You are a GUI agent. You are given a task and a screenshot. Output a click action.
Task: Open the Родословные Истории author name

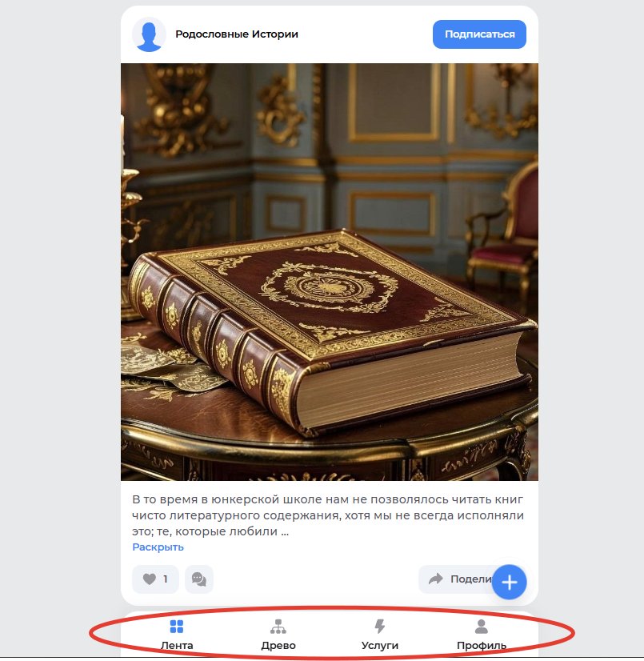click(x=237, y=34)
